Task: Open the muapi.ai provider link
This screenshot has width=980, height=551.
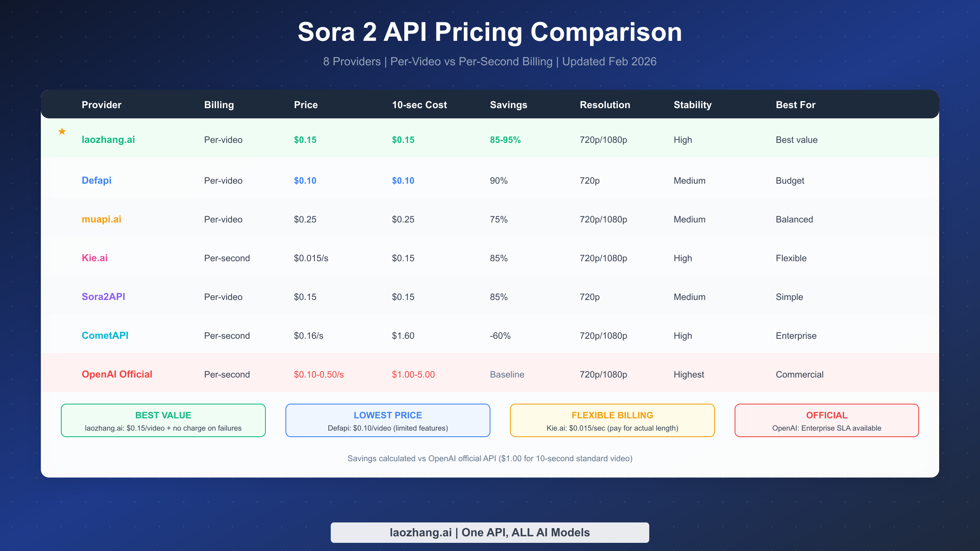Action: click(x=101, y=219)
